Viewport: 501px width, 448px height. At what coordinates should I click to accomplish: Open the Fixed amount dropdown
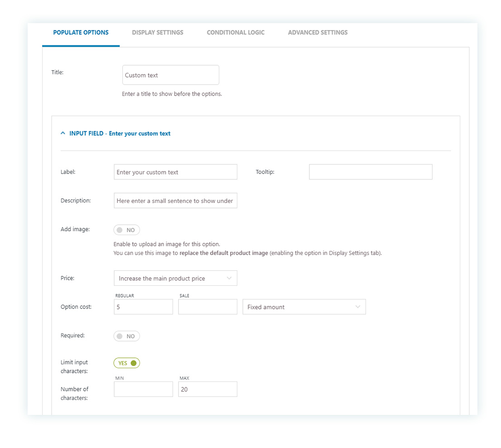pyautogui.click(x=304, y=307)
